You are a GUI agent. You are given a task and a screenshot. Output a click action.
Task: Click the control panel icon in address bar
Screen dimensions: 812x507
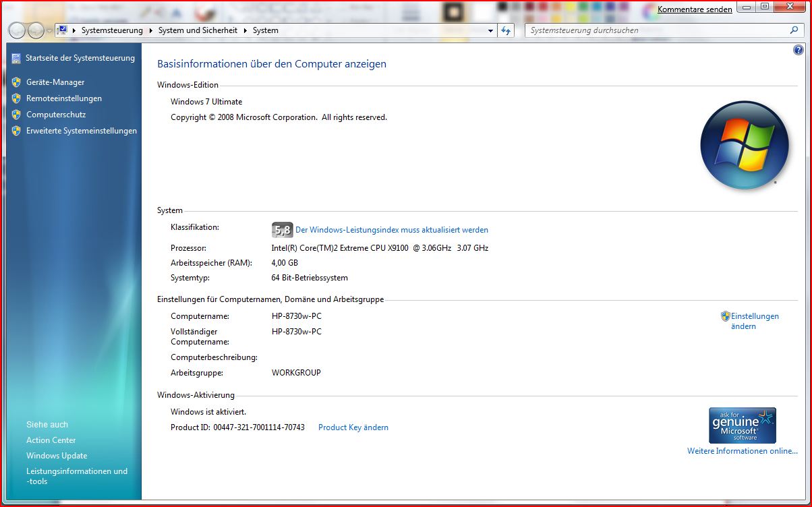[x=63, y=30]
